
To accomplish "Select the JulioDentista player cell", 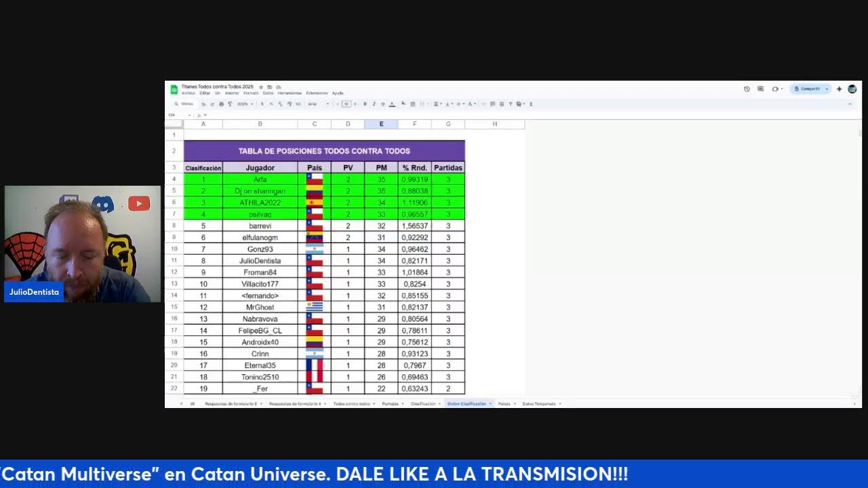I will (260, 260).
